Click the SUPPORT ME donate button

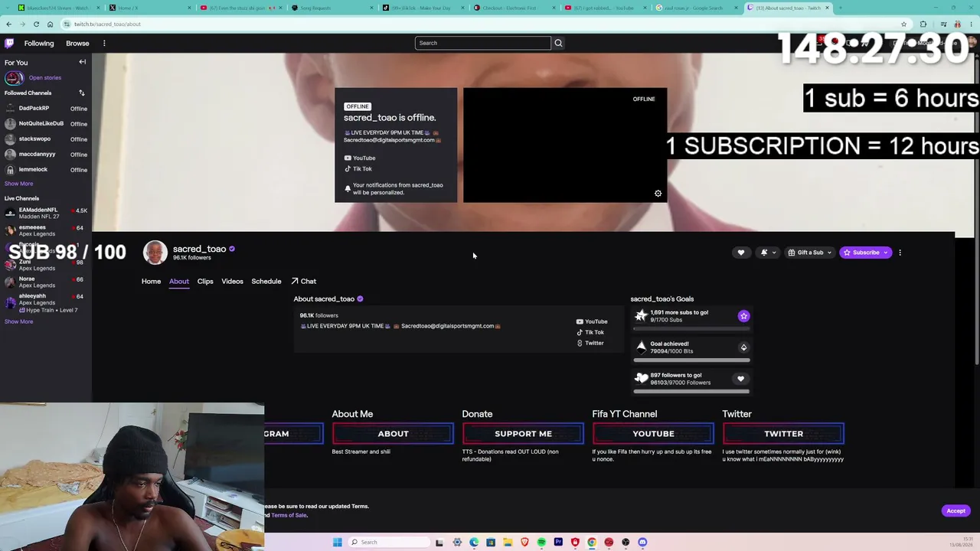[523, 434]
